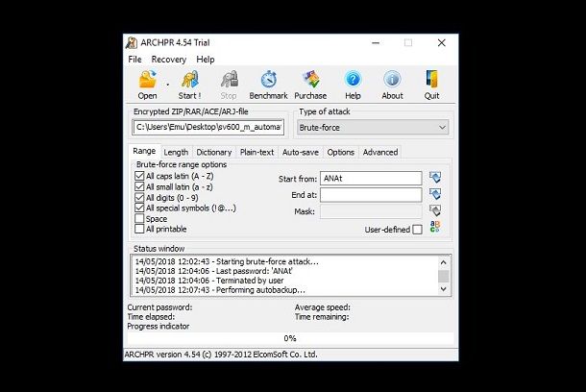Image resolution: width=586 pixels, height=392 pixels.
Task: Click the 'Terminated by user' log line
Action: tap(209, 281)
